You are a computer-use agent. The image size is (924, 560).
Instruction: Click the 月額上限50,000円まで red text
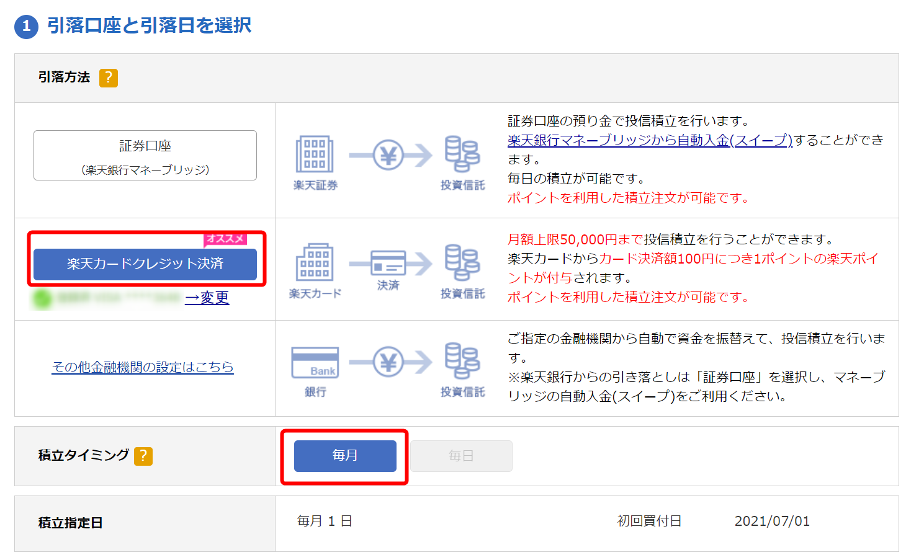pos(575,239)
